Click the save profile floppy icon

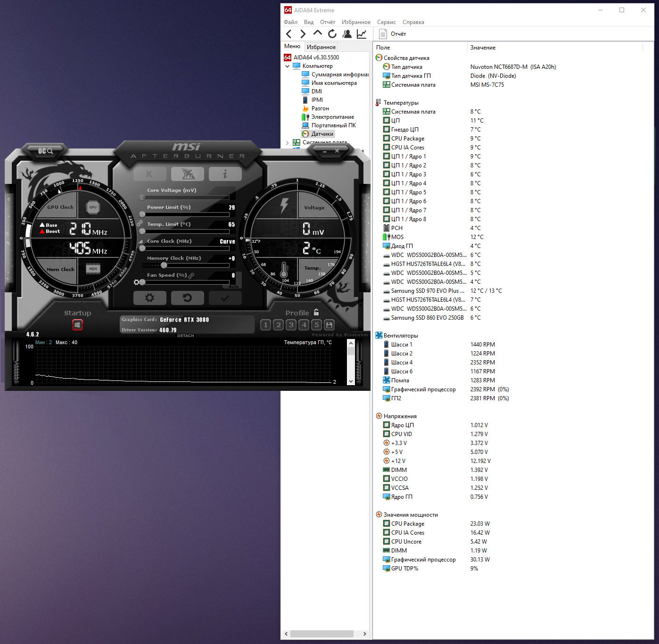329,325
